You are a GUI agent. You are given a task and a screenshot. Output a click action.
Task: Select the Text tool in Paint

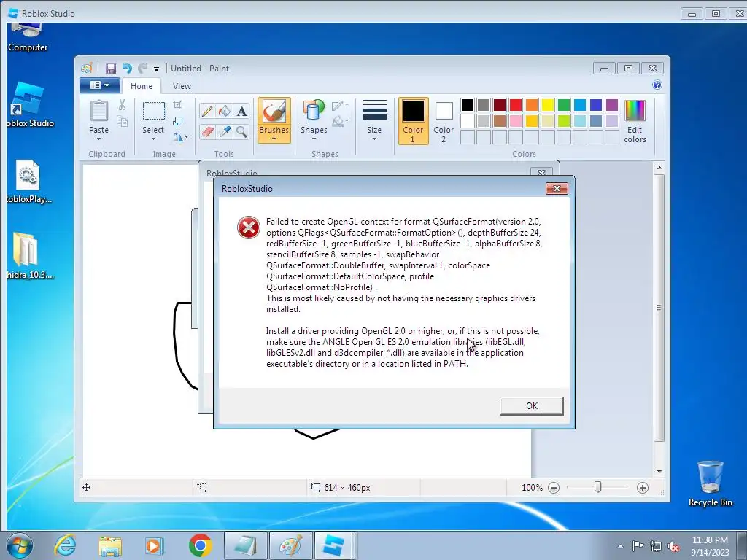coord(241,112)
